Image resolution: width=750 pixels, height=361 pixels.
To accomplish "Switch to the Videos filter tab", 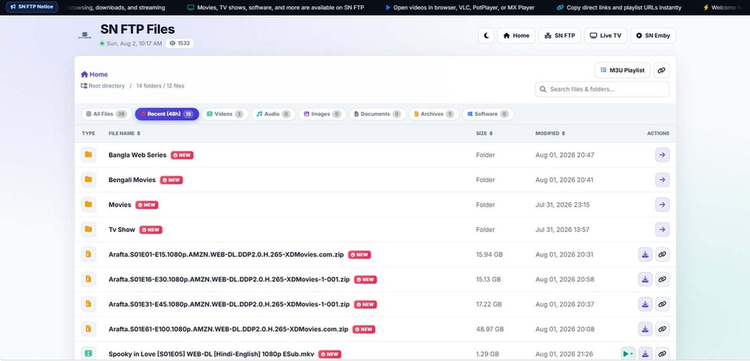I will click(x=225, y=114).
